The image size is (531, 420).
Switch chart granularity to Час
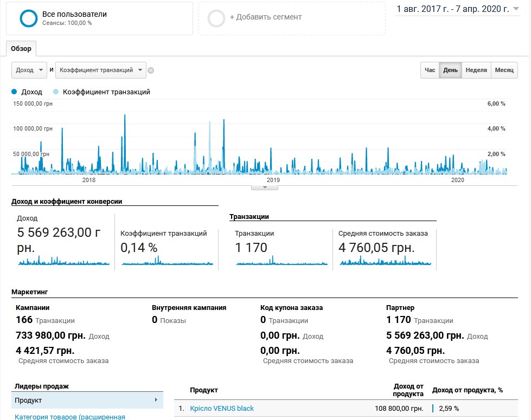click(430, 70)
